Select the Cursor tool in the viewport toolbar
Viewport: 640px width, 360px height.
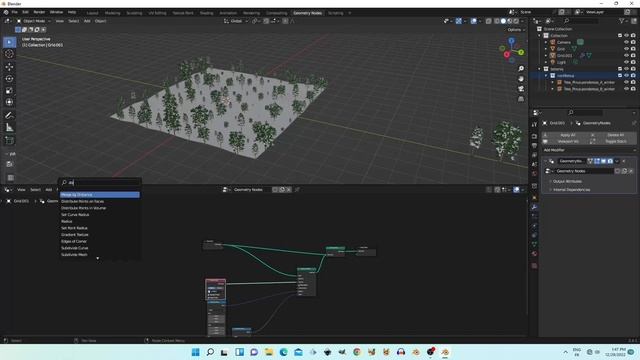[9, 54]
